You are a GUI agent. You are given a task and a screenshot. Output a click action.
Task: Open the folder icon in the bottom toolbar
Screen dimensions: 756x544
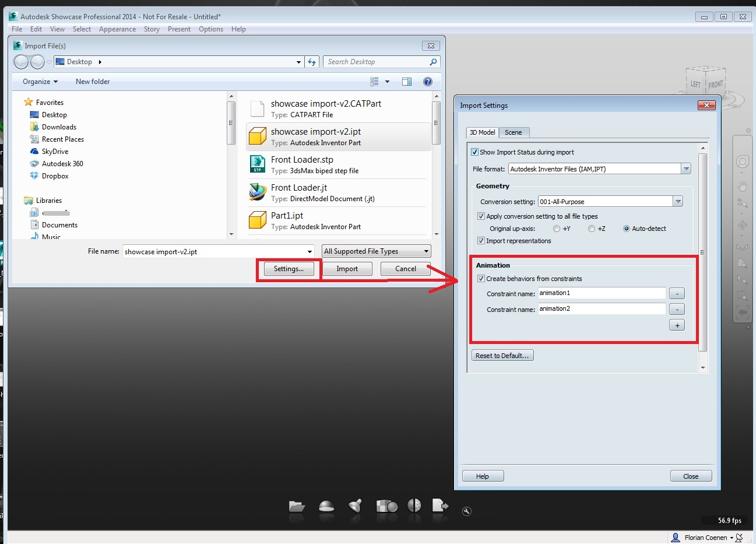click(x=297, y=506)
